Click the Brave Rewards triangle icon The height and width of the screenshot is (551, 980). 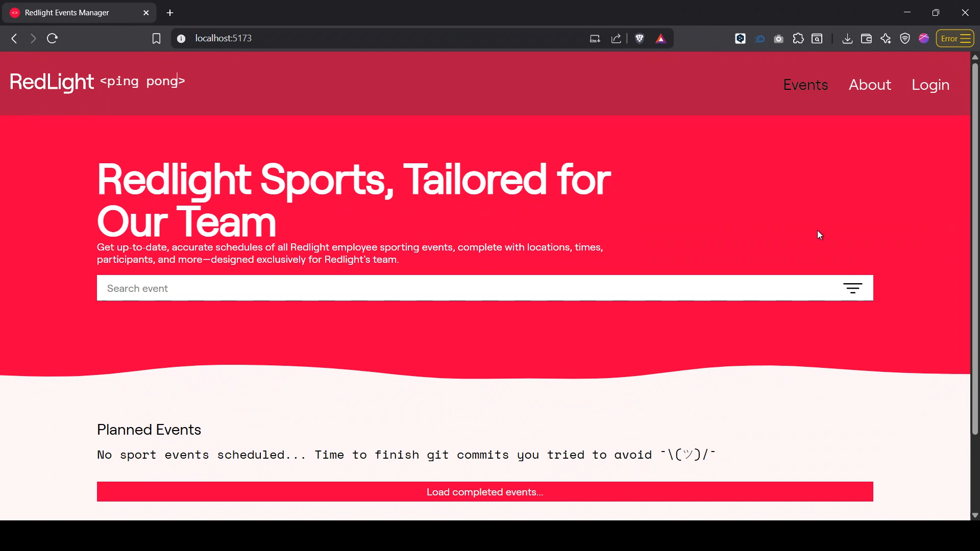[661, 39]
